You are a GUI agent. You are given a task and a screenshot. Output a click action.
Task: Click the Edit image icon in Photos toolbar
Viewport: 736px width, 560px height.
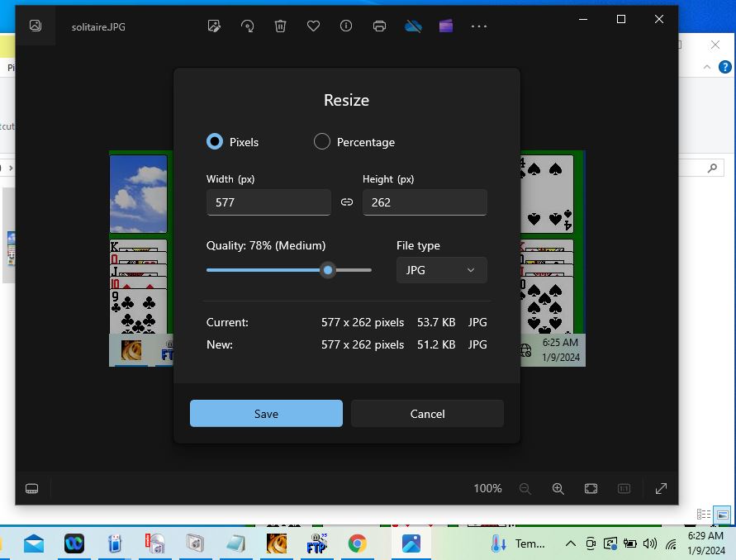click(x=214, y=26)
